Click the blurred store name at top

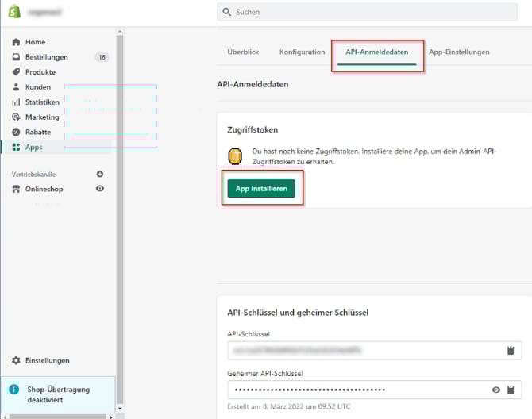tap(44, 12)
